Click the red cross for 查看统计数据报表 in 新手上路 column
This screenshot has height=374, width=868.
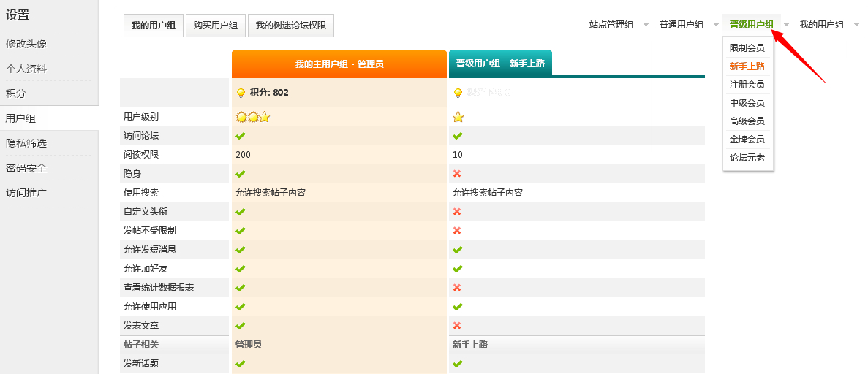[457, 288]
